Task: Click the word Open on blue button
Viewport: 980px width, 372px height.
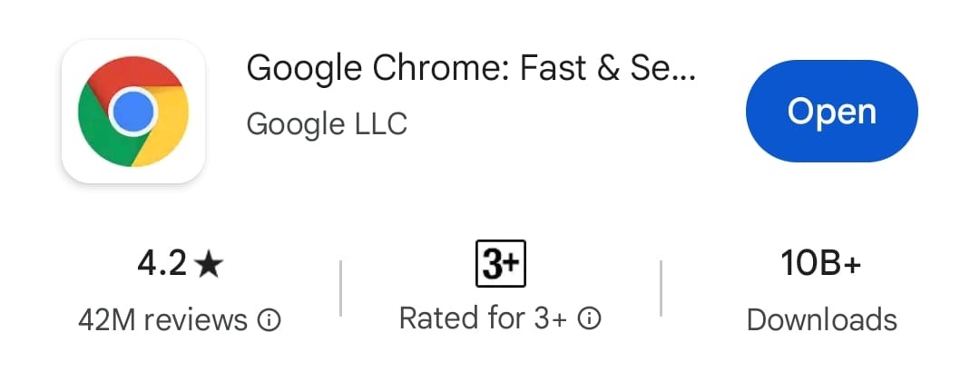Action: (832, 113)
